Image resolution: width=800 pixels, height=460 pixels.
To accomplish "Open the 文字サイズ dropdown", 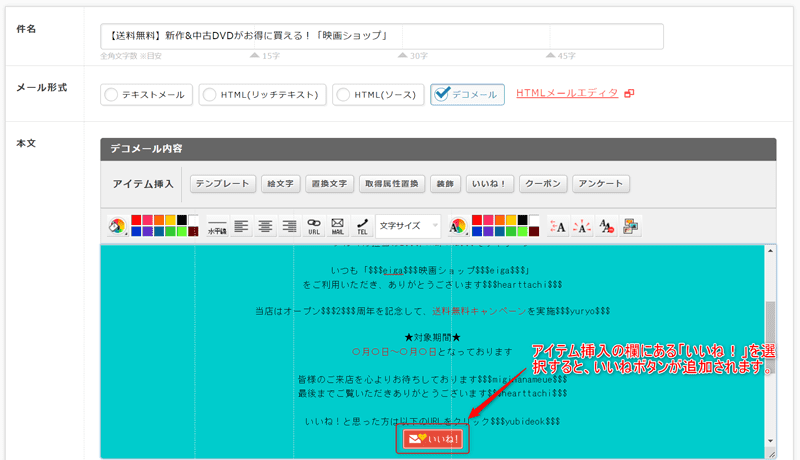I will [x=408, y=227].
